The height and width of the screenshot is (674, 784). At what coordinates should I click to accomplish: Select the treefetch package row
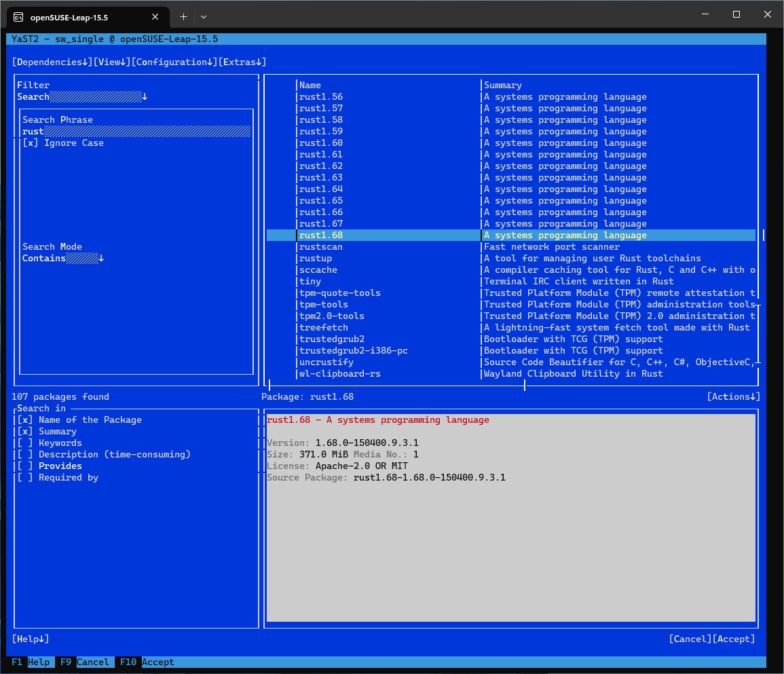pyautogui.click(x=511, y=328)
